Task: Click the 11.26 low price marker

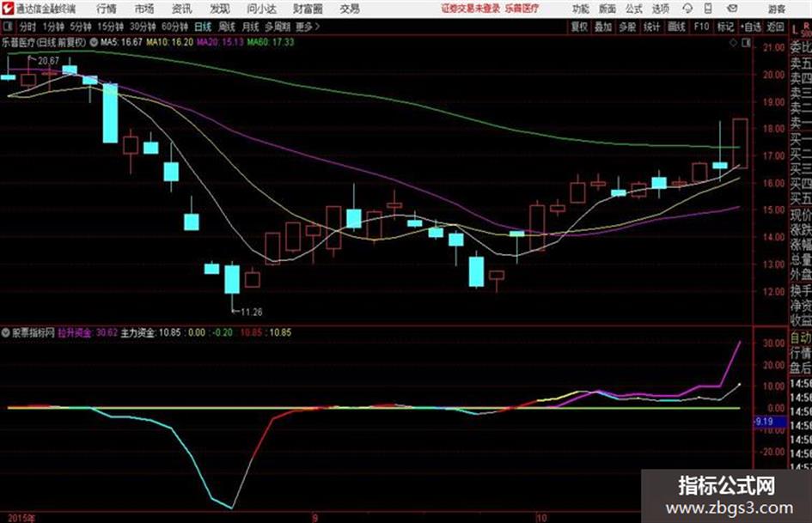Action: 252,312
